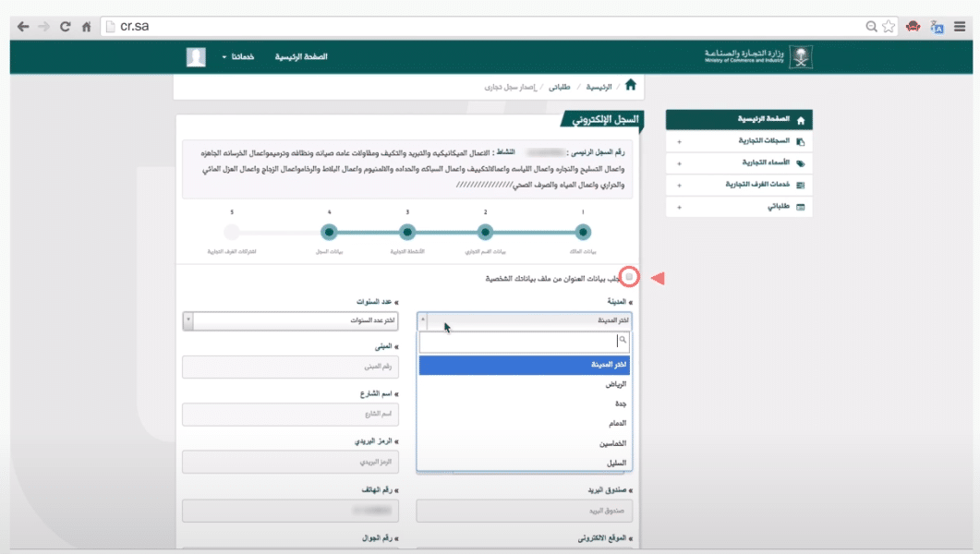Collapse the المدينة city dropdown
The height and width of the screenshot is (554, 980).
[x=525, y=320]
